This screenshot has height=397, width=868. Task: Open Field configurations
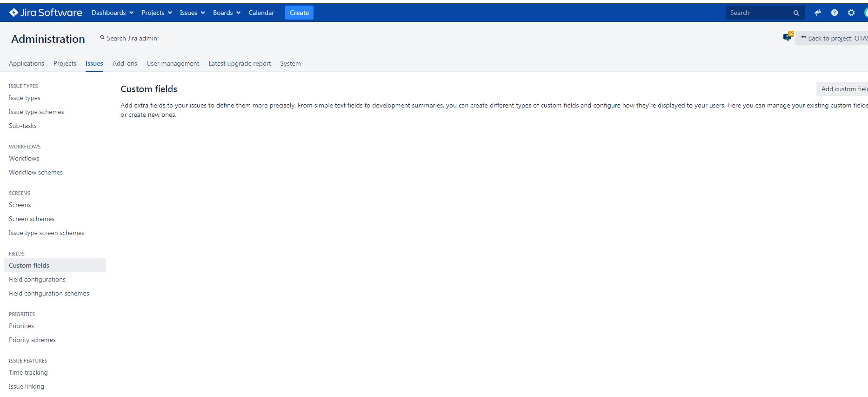(x=37, y=279)
